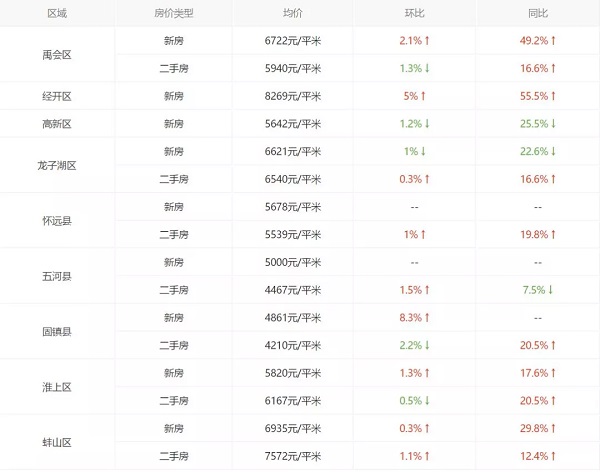
Task: Select the 禹会区 region cell
Action: click(57, 55)
